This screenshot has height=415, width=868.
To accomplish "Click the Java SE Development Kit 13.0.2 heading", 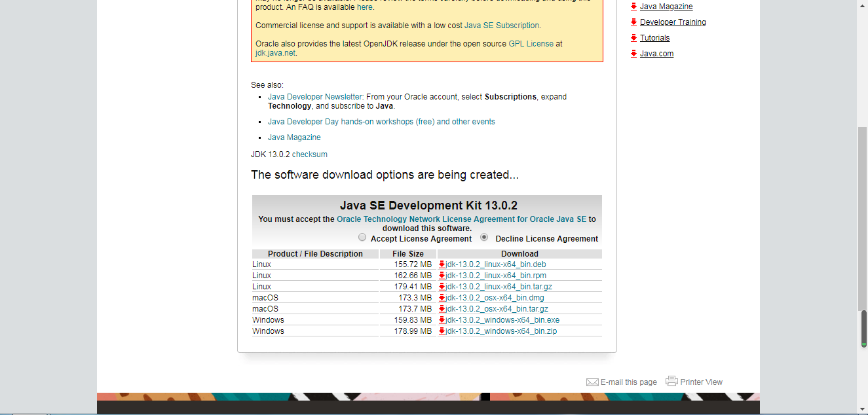I will pyautogui.click(x=428, y=206).
